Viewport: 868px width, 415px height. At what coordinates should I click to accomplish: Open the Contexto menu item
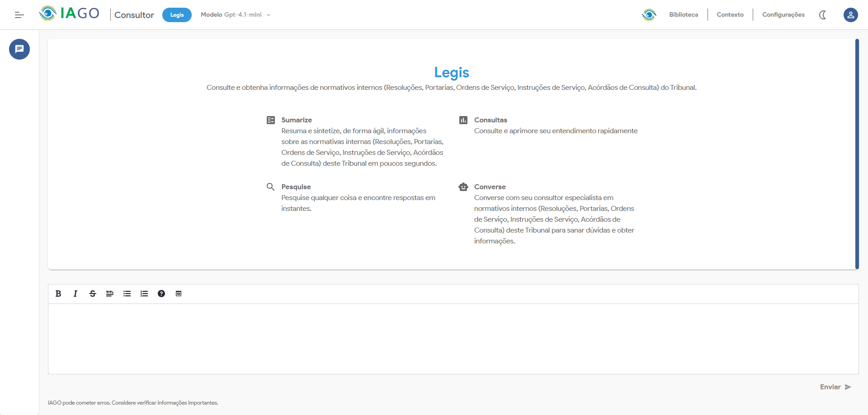tap(730, 15)
